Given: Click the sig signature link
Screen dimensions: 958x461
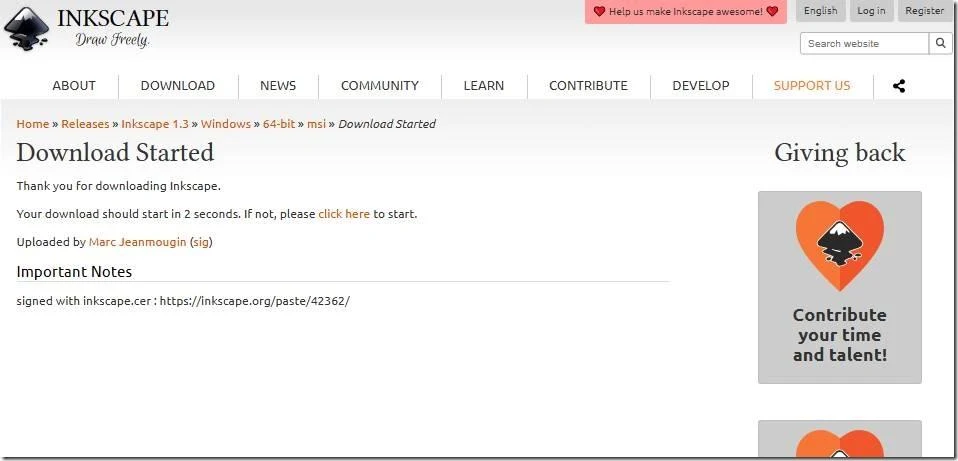Looking at the screenshot, I should pos(201,242).
